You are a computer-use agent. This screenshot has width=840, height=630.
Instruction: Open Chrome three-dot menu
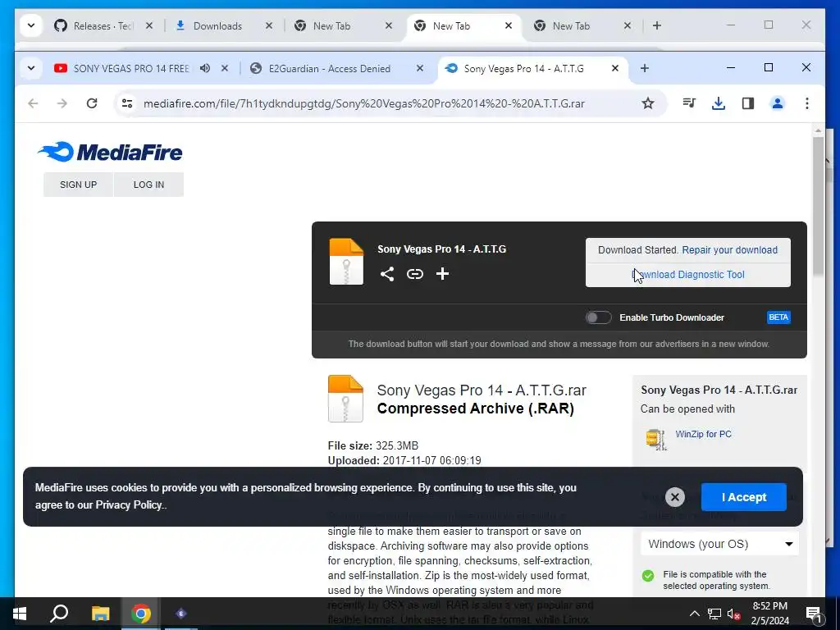pyautogui.click(x=807, y=103)
